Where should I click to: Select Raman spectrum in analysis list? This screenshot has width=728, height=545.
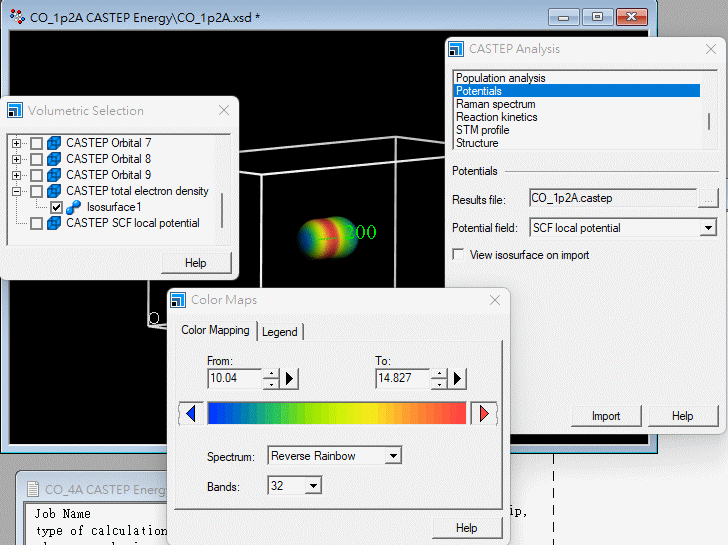496,104
